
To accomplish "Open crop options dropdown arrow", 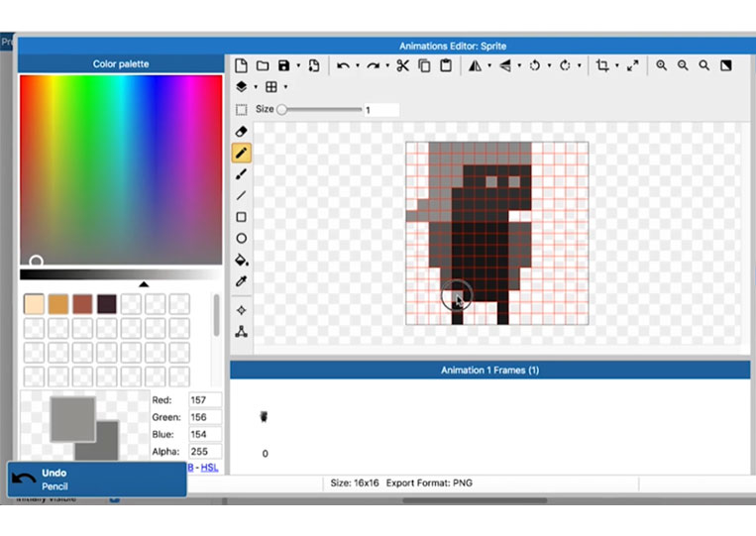I will click(616, 65).
